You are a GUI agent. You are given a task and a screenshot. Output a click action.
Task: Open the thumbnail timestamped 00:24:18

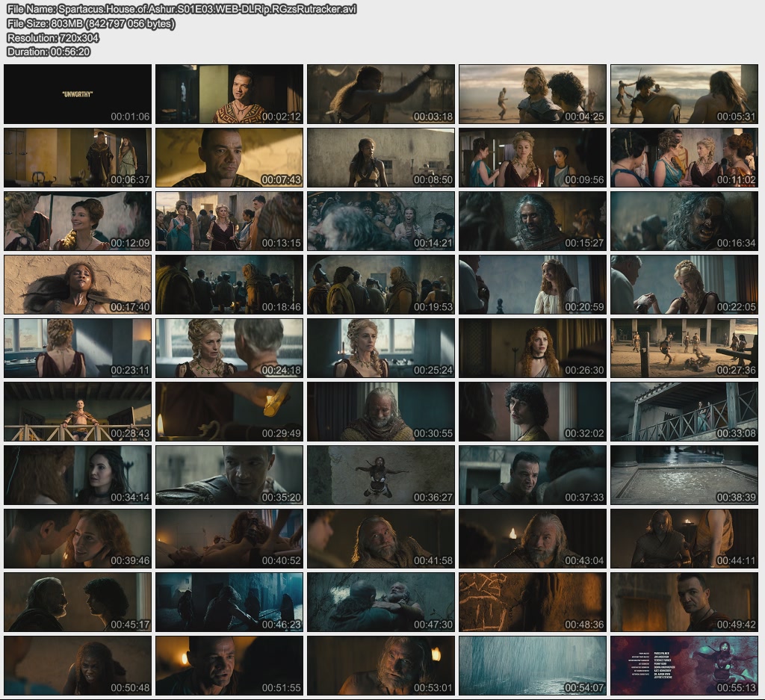pyautogui.click(x=229, y=348)
